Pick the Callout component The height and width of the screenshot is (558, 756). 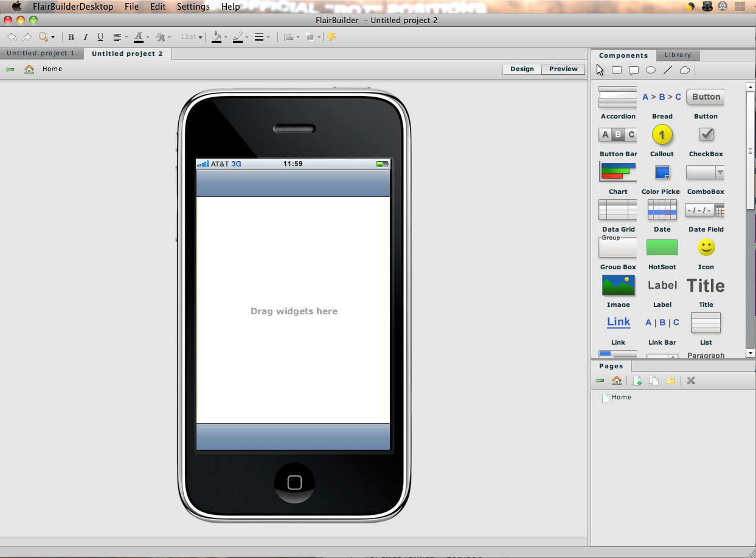point(662,140)
